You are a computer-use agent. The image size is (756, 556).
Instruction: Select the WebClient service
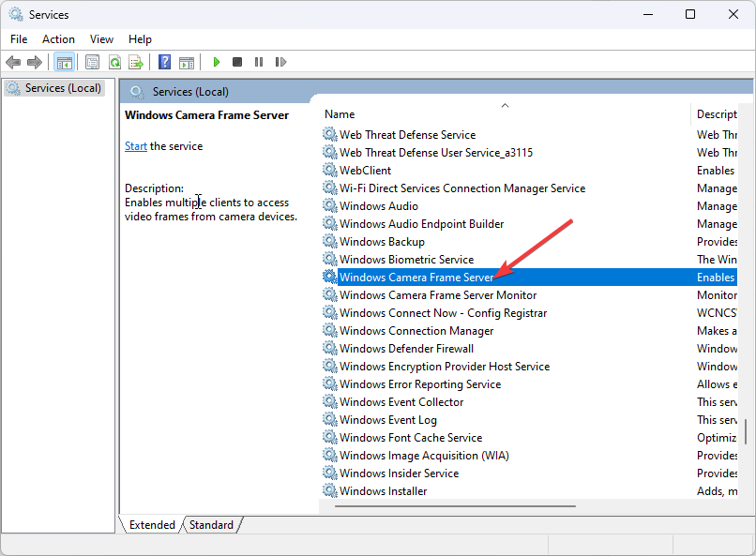coord(529,170)
